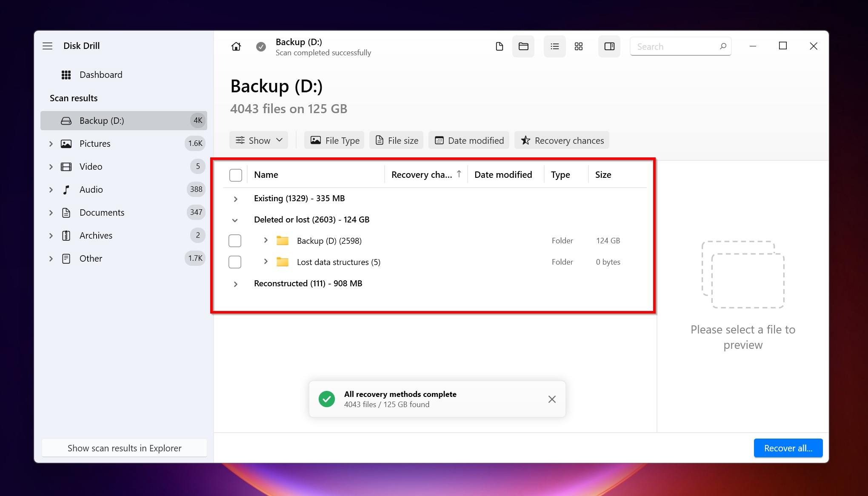
Task: Click the Backup (D) folder icon
Action: point(283,240)
